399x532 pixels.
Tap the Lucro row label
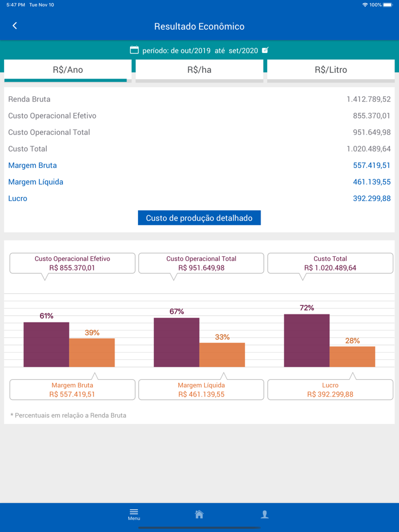tap(18, 198)
